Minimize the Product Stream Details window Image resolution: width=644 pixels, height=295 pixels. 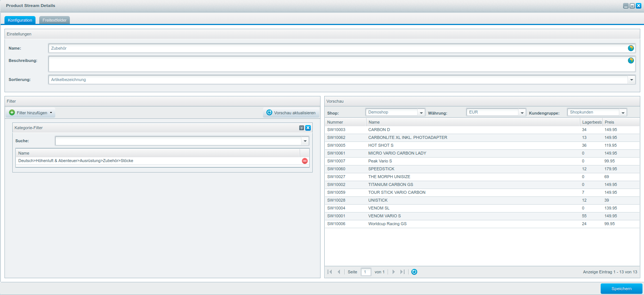626,6
